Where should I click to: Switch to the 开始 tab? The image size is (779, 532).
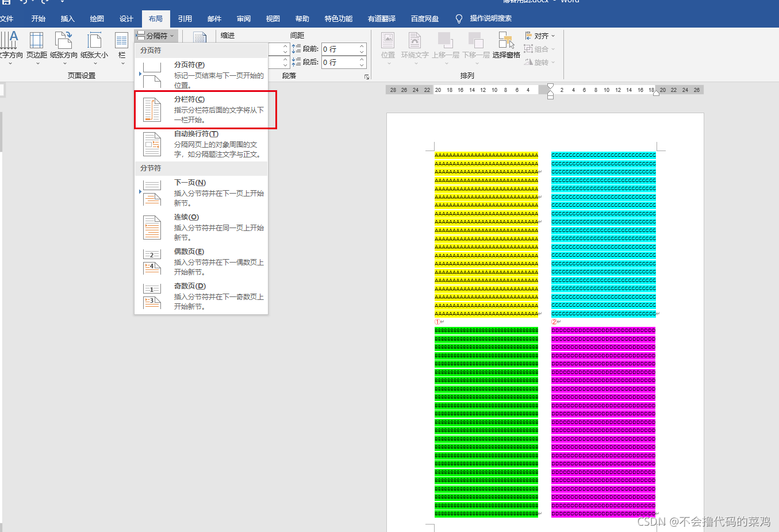pyautogui.click(x=39, y=19)
